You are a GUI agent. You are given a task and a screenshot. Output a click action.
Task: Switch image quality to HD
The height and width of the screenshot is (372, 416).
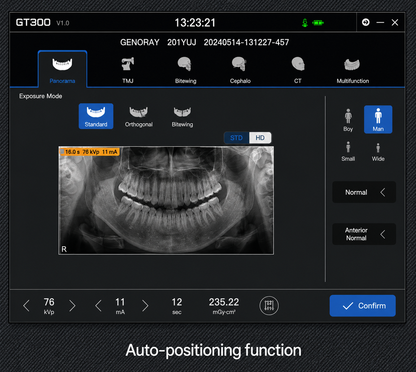260,138
